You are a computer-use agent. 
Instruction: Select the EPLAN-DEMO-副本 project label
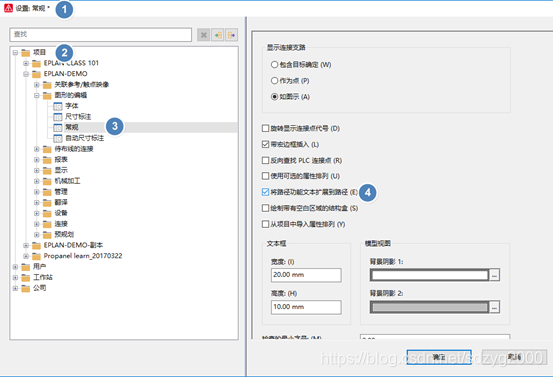(73, 245)
